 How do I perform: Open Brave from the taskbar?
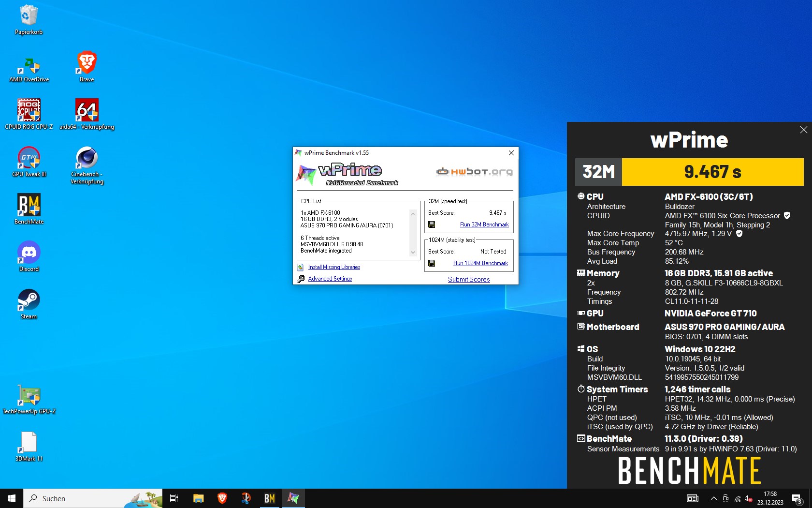[222, 498]
